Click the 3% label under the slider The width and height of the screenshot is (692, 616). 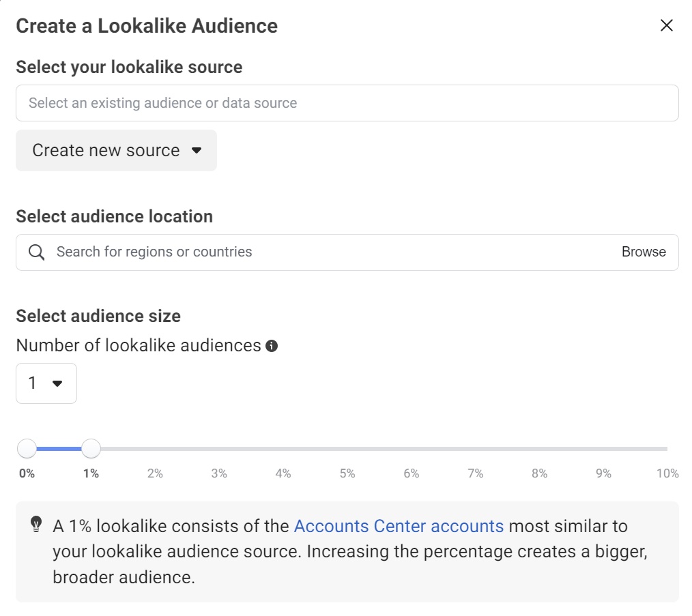[x=219, y=473]
